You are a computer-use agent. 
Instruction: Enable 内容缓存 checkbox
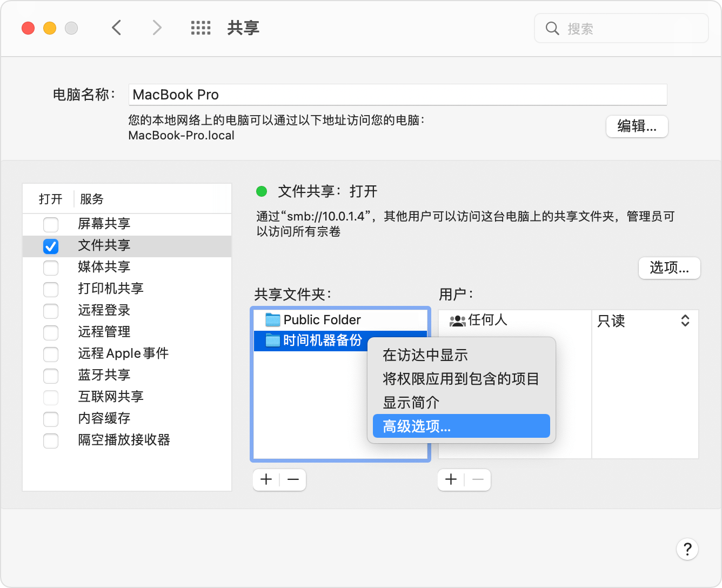(51, 419)
